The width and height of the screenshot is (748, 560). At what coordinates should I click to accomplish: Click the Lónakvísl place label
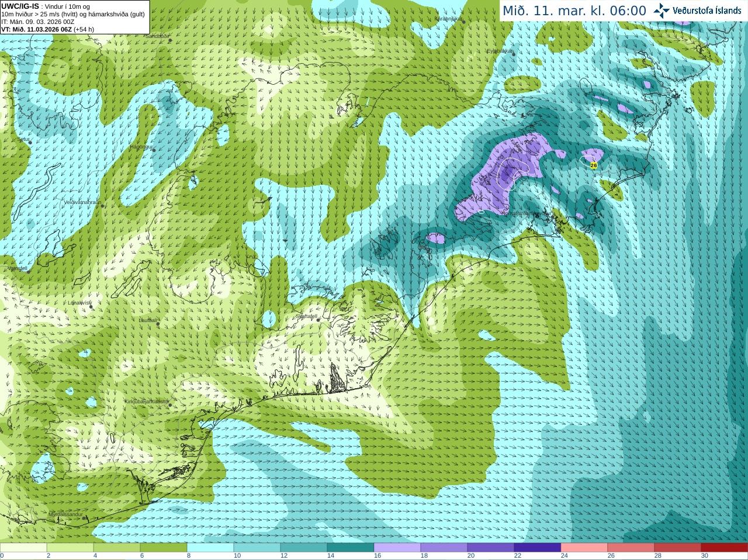point(79,303)
